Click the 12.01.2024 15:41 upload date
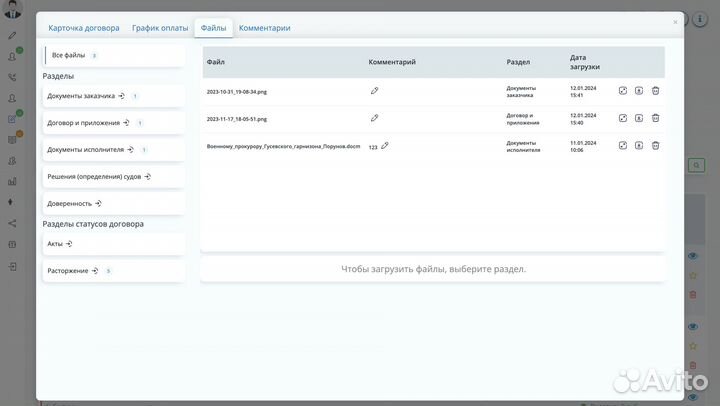720x406 pixels. [583, 91]
